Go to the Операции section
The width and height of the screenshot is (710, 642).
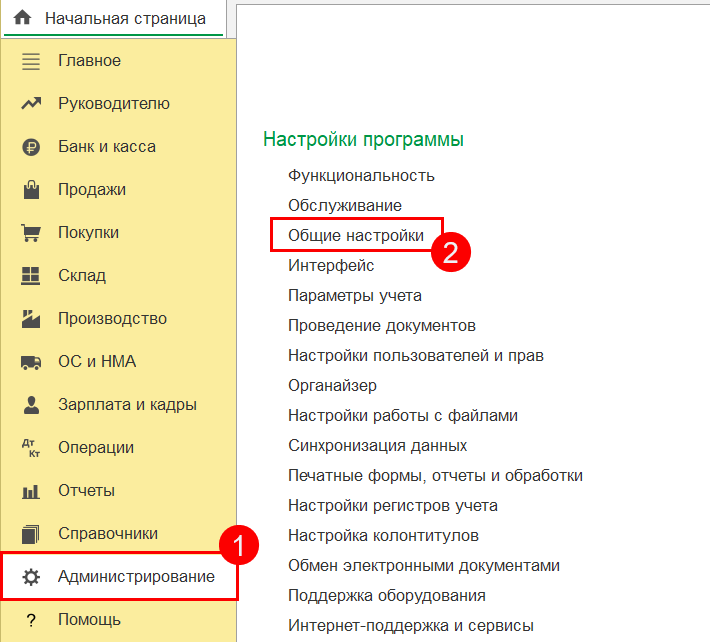click(96, 448)
